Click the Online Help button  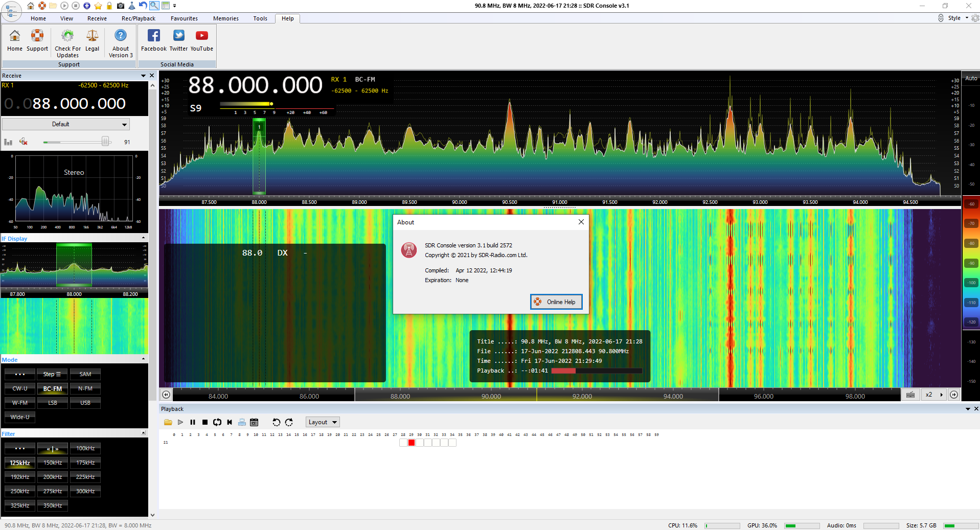tap(556, 302)
